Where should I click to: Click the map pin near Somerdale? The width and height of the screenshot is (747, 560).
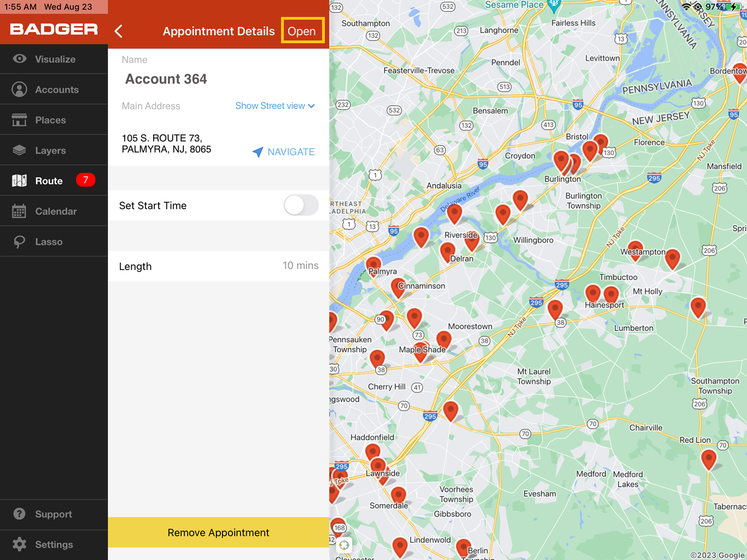pos(399,497)
